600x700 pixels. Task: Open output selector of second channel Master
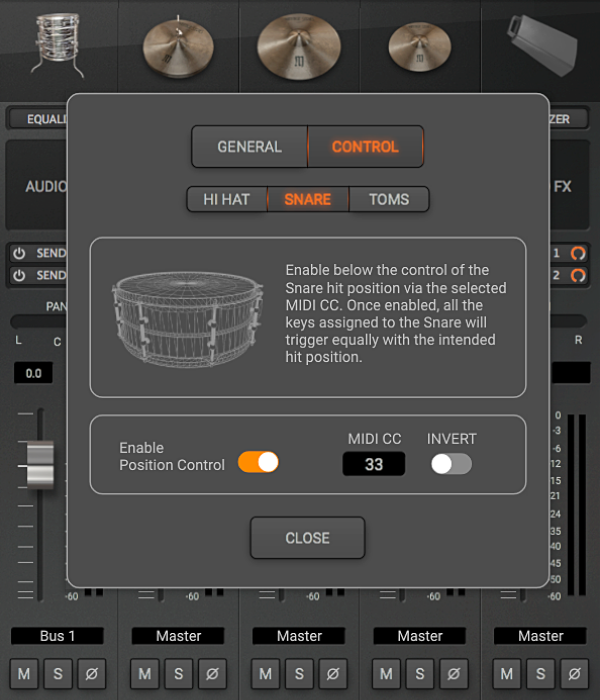pyautogui.click(x=178, y=636)
